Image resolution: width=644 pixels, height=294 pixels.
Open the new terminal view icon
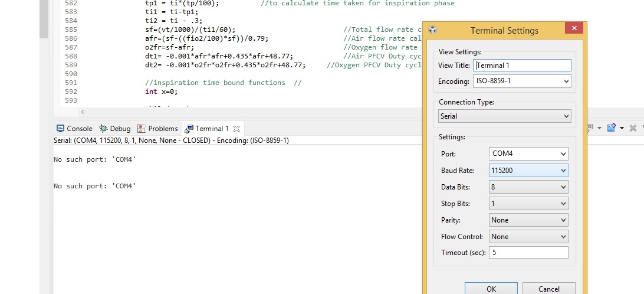[x=611, y=128]
